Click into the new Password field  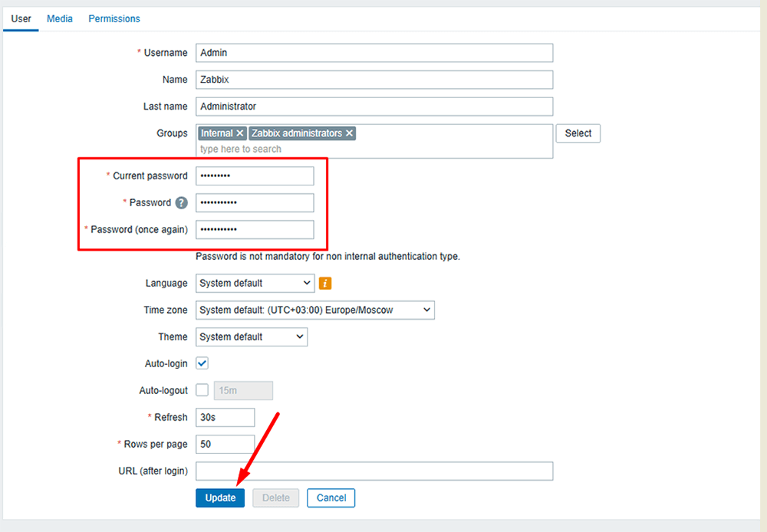pyautogui.click(x=255, y=203)
